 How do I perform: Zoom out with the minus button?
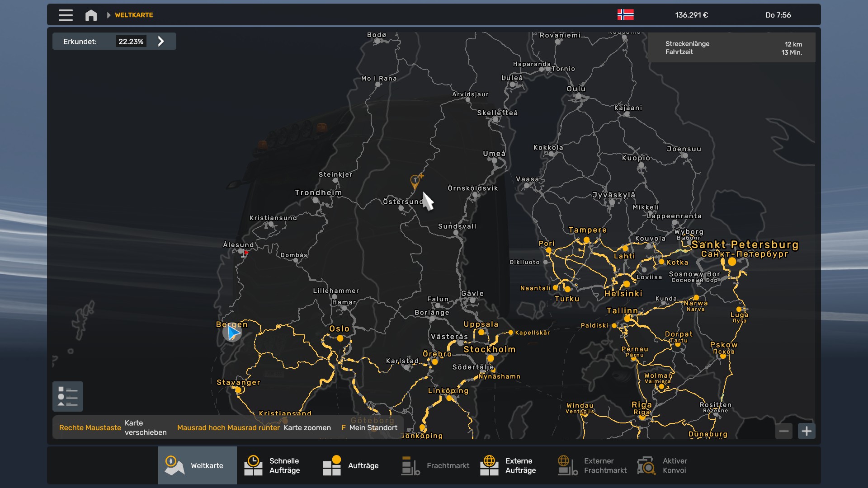784,431
